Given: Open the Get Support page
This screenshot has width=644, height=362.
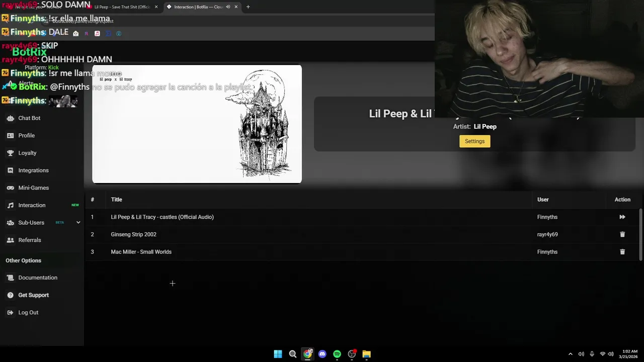Looking at the screenshot, I should click(33, 295).
